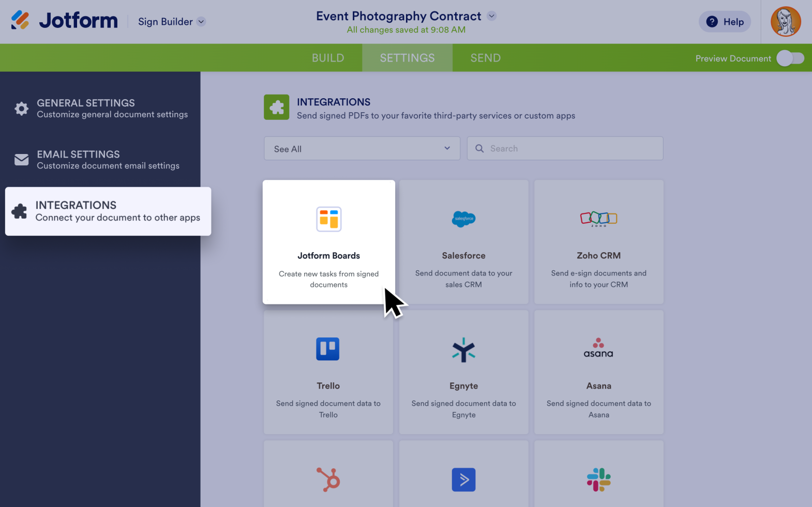812x507 pixels.
Task: Open the See All category dropdown
Action: (362, 148)
